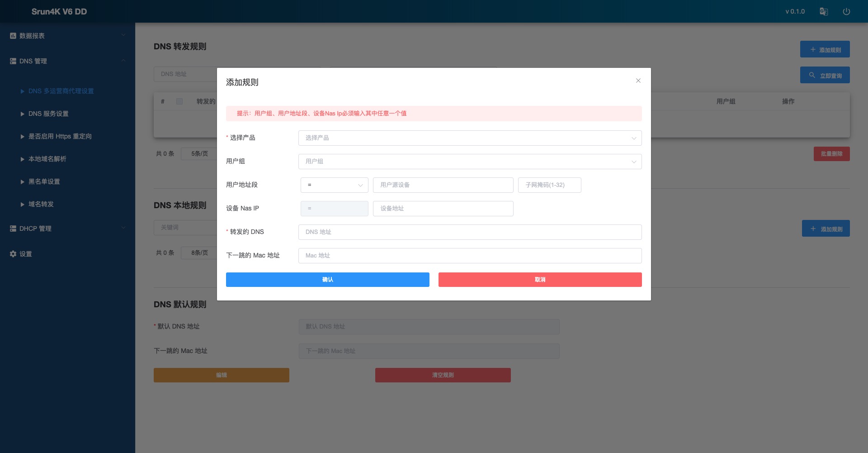
Task: Focus the 子网掩码(1-32) input field
Action: tap(549, 185)
